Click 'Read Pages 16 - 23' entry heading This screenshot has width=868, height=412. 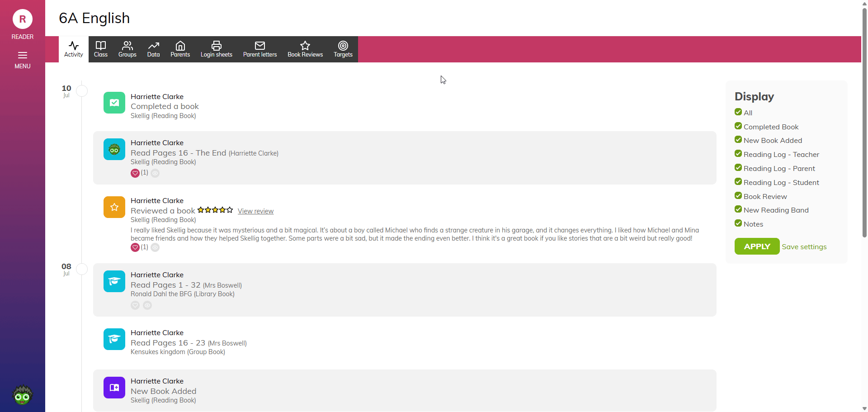(168, 343)
